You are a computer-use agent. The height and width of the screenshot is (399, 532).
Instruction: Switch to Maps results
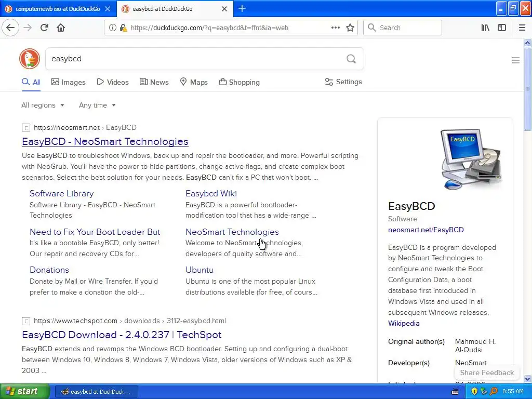point(194,82)
